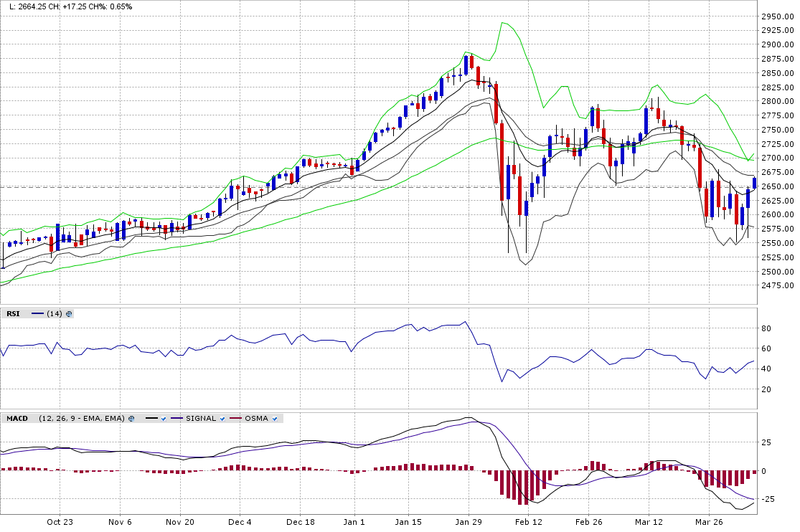Toggle the SIGNAL line checkbox
This screenshot has width=800, height=532.
pyautogui.click(x=222, y=419)
